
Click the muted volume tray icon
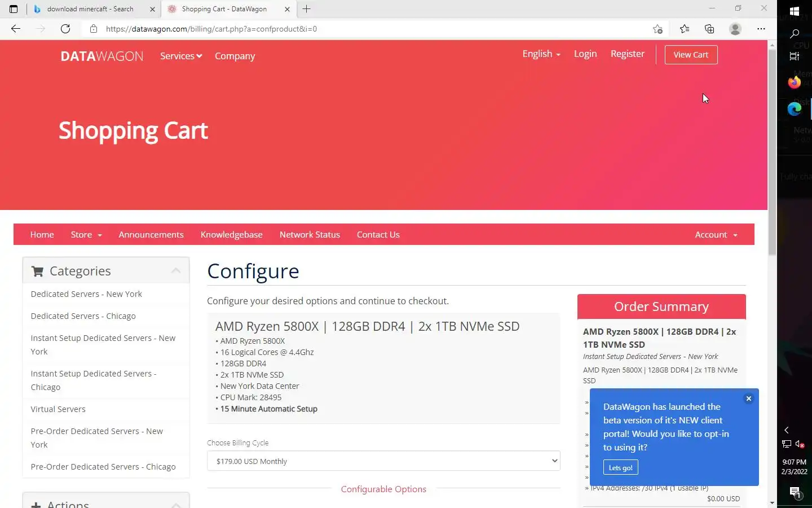tap(800, 444)
